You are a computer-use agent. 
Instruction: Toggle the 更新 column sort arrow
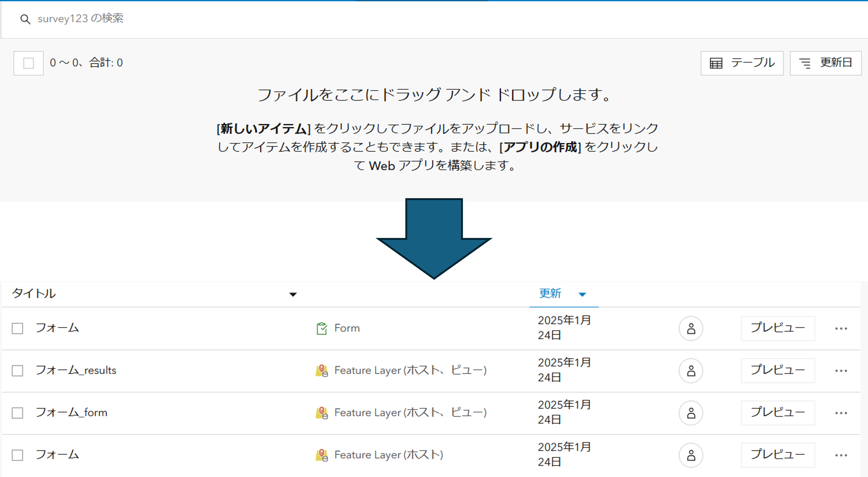pos(582,294)
